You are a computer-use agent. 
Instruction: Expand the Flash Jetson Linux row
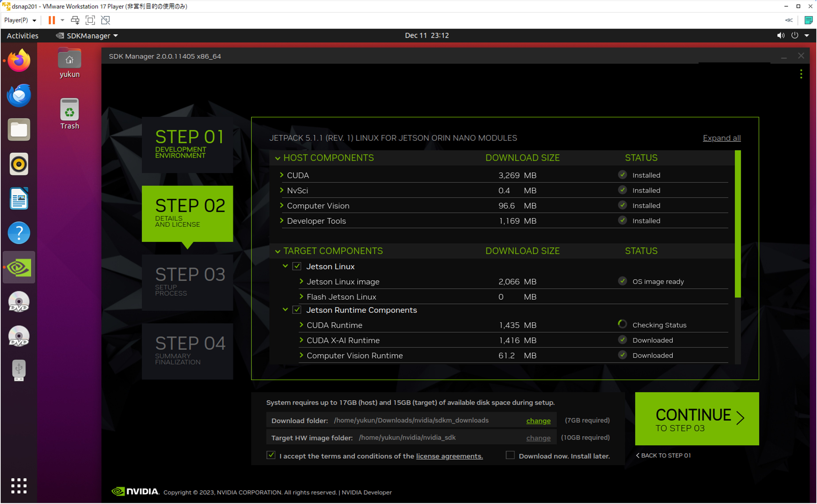pos(301,297)
